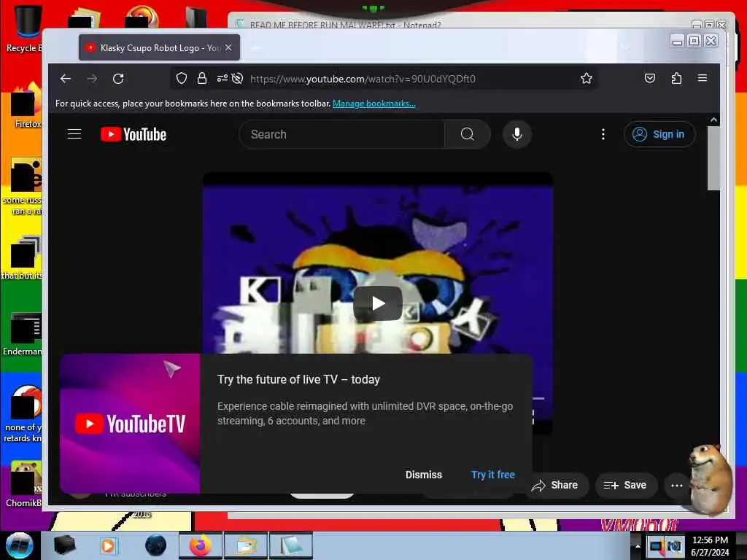Show hidden tray icons arrow

[638, 545]
